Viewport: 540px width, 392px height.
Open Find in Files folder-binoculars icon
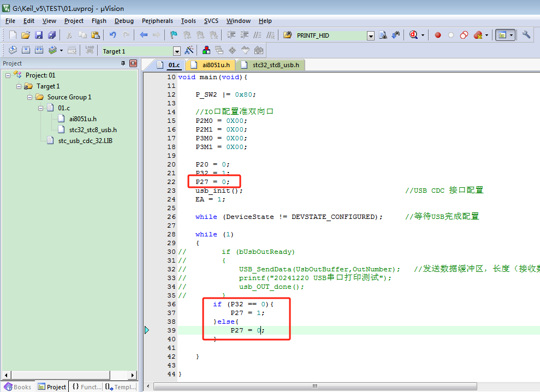288,35
